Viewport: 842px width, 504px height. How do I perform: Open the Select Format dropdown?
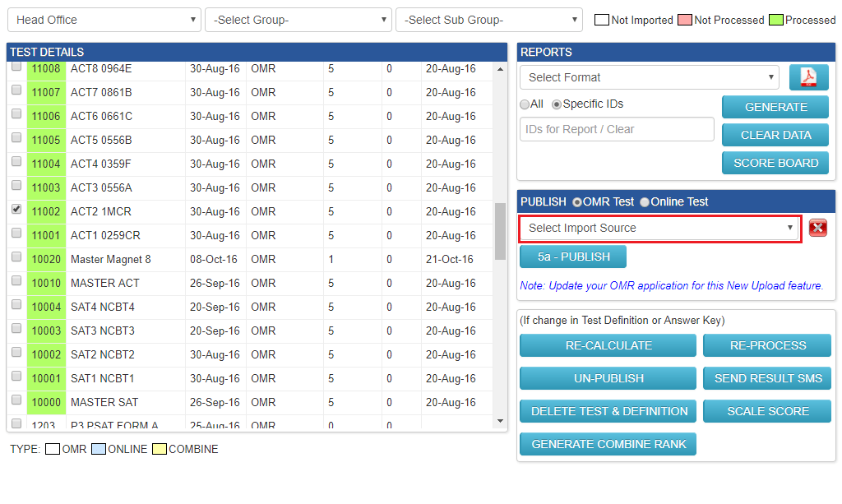pyautogui.click(x=650, y=77)
